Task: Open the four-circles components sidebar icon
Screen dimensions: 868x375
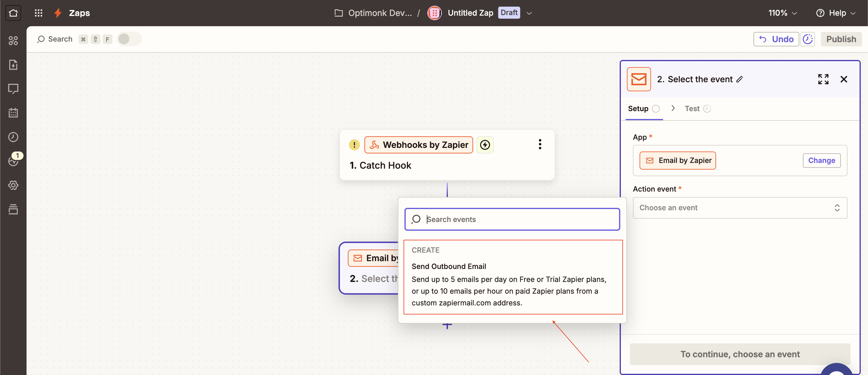Action: pyautogui.click(x=13, y=40)
